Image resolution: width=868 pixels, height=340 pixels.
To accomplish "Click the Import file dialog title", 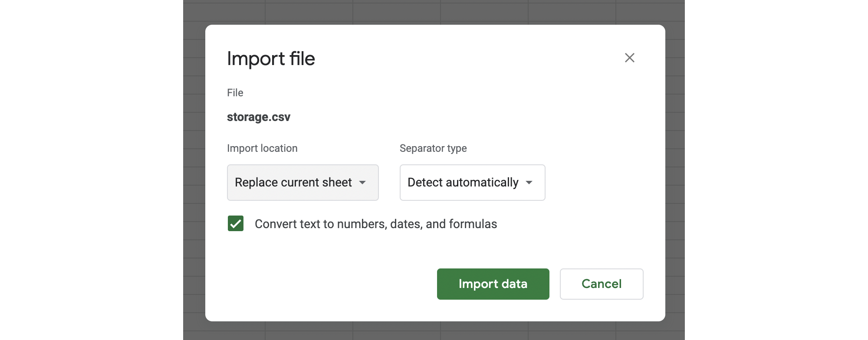I will point(271,59).
